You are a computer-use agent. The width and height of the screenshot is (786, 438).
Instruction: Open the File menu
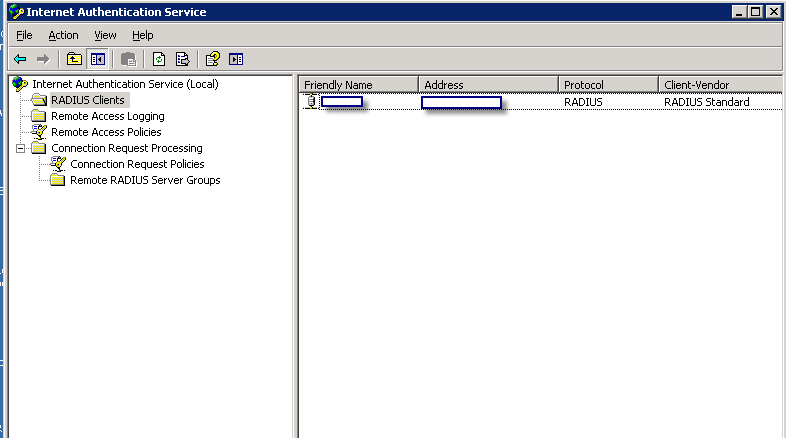click(24, 35)
